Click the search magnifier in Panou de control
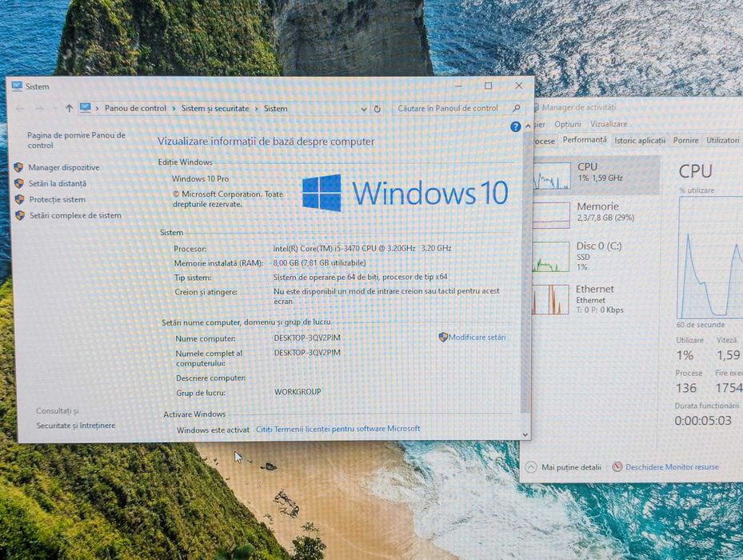The height and width of the screenshot is (560, 743). coord(517,108)
